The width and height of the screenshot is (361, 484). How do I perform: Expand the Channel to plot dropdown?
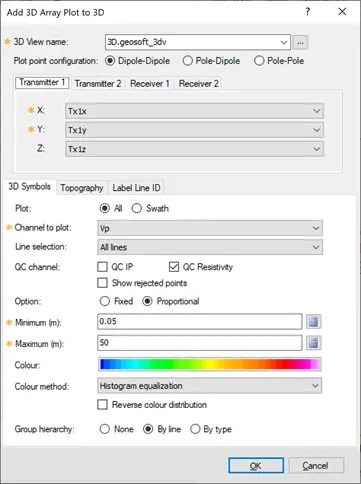(210, 228)
